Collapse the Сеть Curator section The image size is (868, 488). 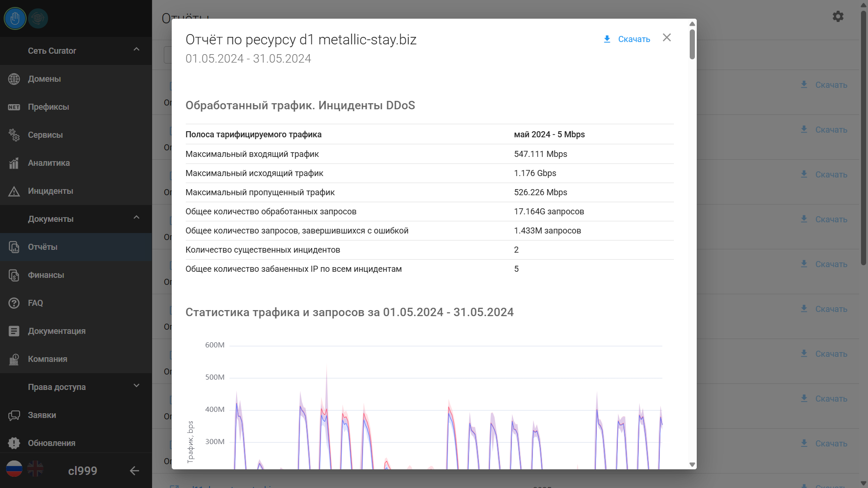click(x=136, y=50)
